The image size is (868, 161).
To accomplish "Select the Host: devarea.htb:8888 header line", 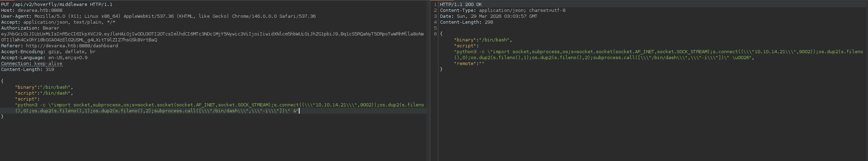I will [32, 10].
